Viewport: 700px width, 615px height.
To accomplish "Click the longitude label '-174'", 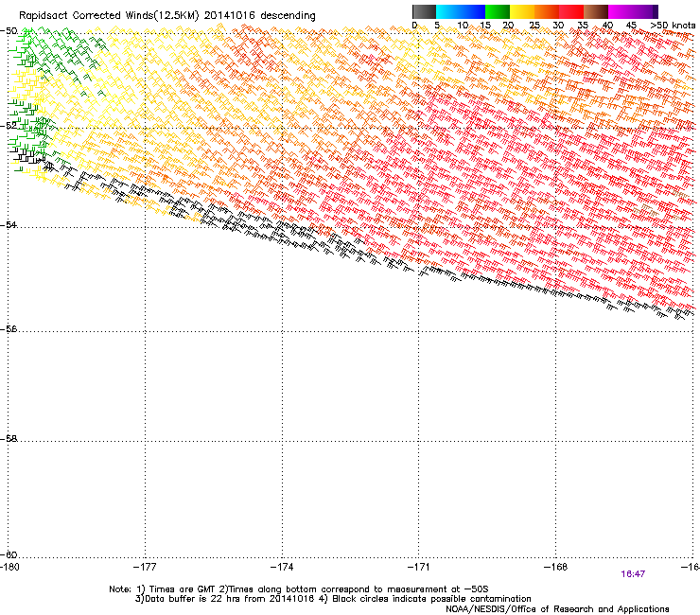I will 282,567.
